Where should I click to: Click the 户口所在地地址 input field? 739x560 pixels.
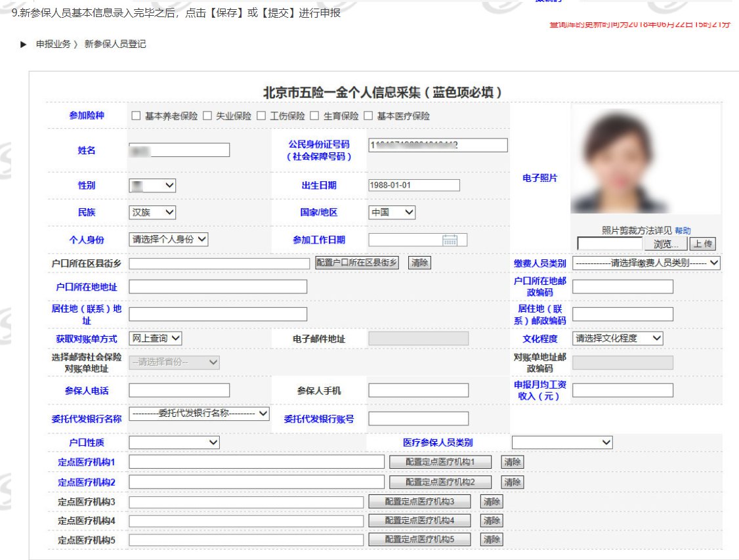point(218,287)
